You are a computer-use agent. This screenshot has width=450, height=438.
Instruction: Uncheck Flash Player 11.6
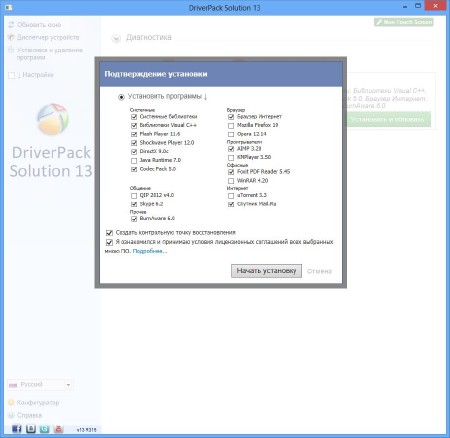(x=134, y=134)
